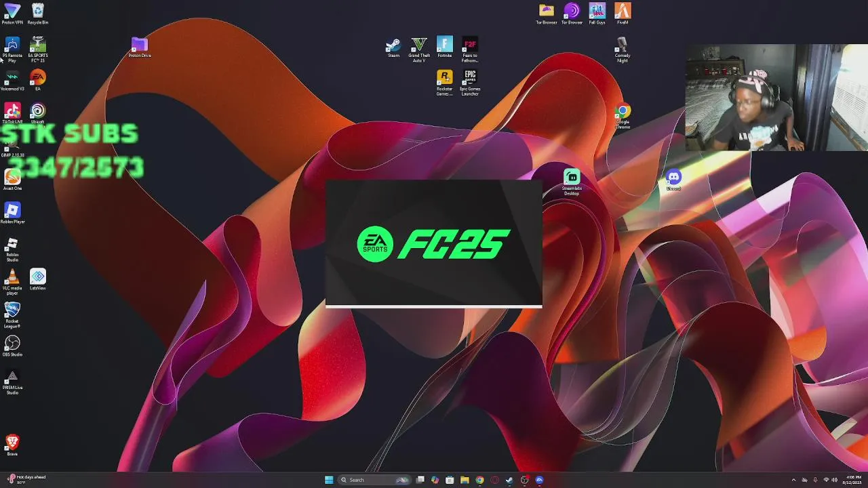868x488 pixels.
Task: Open Roblox Studio shortcut
Action: click(12, 249)
